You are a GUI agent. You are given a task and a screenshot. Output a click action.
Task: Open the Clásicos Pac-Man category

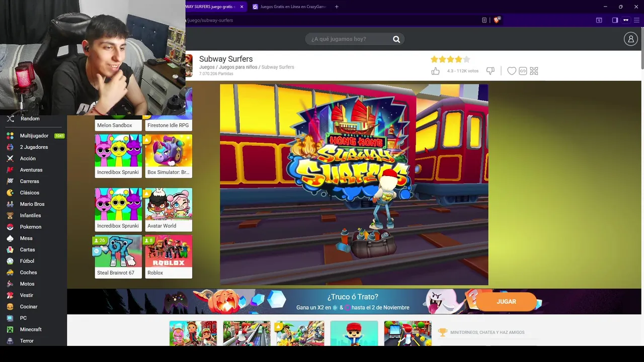click(29, 193)
